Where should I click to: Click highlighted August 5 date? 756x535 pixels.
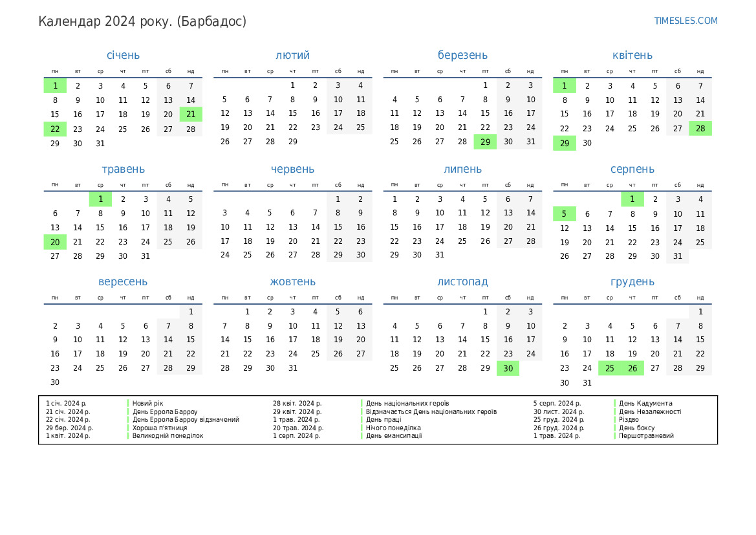[x=565, y=213]
